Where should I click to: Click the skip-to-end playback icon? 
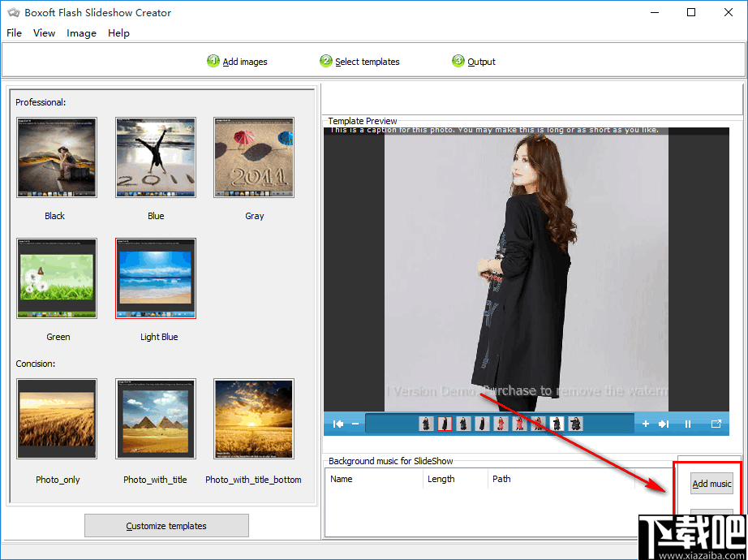(664, 424)
